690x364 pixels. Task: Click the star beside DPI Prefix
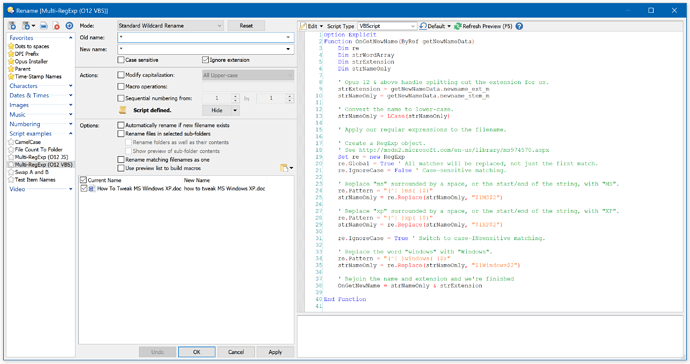point(11,54)
